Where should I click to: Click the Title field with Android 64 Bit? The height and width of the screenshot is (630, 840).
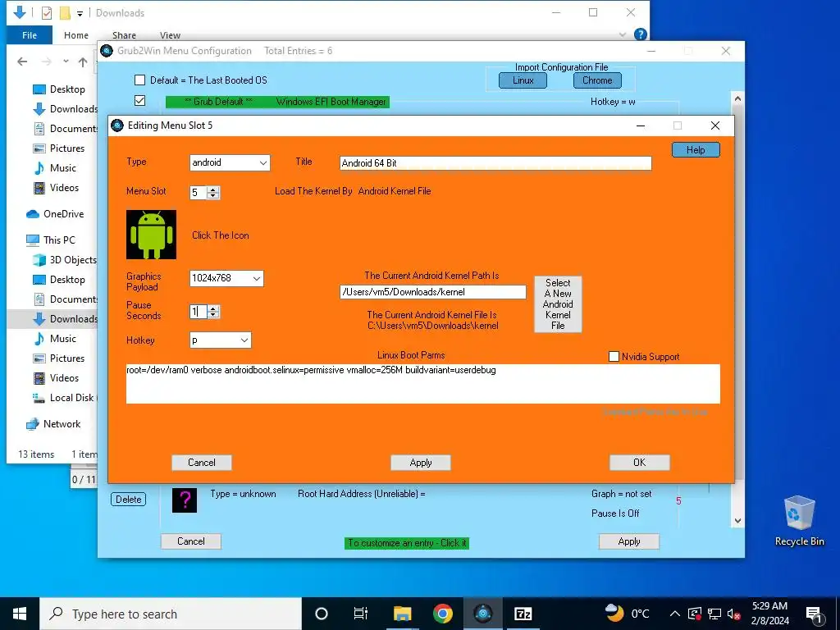[495, 163]
